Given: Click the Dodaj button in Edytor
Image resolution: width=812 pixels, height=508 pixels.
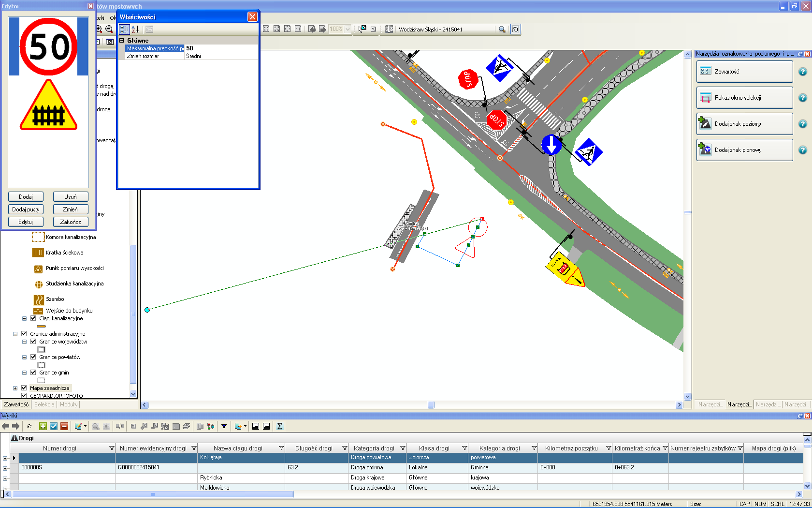Looking at the screenshot, I should pos(26,197).
